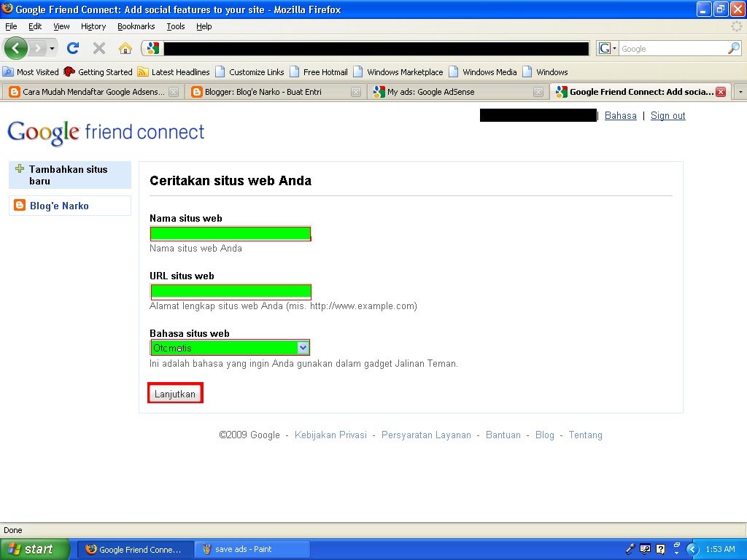Open the Bahasa situs web dropdown
The image size is (747, 560).
click(x=230, y=348)
